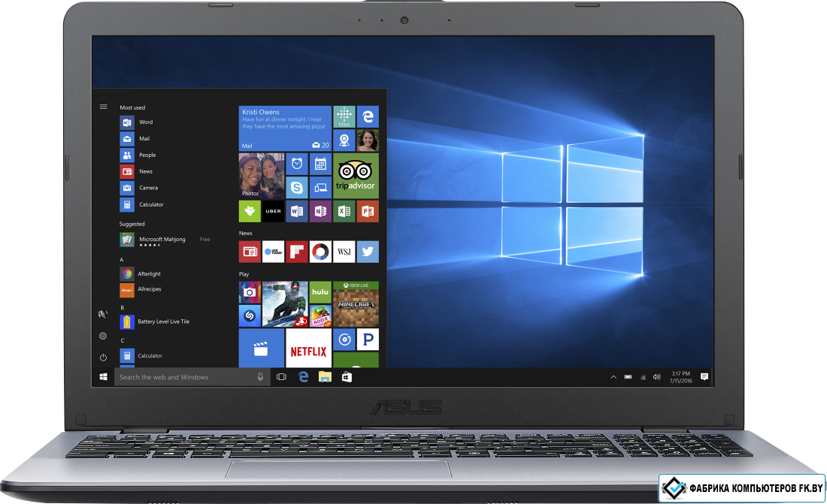Open the volume control in tray

(x=656, y=377)
